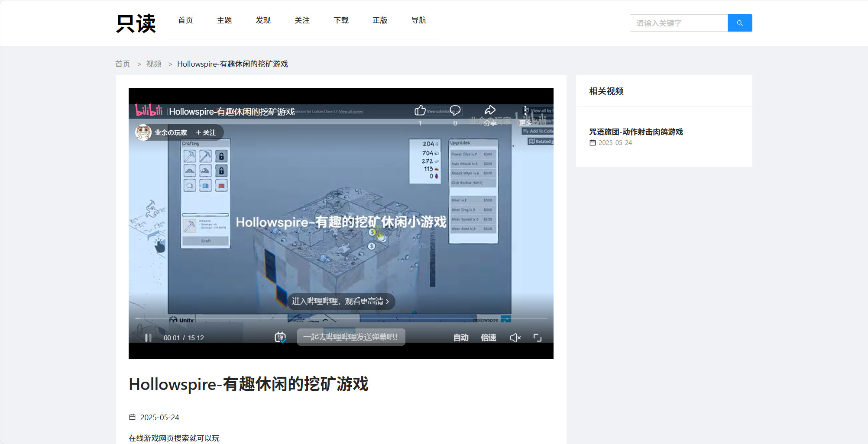The image size is (868, 444).
Task: Toggle danmaku display icon
Action: point(280,337)
